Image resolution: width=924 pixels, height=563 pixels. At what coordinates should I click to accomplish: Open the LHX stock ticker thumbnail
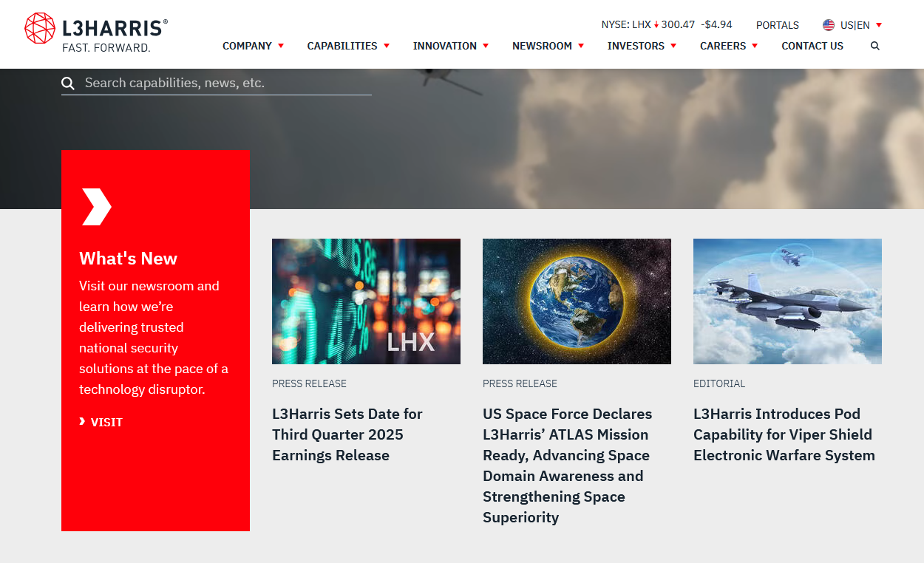(366, 301)
